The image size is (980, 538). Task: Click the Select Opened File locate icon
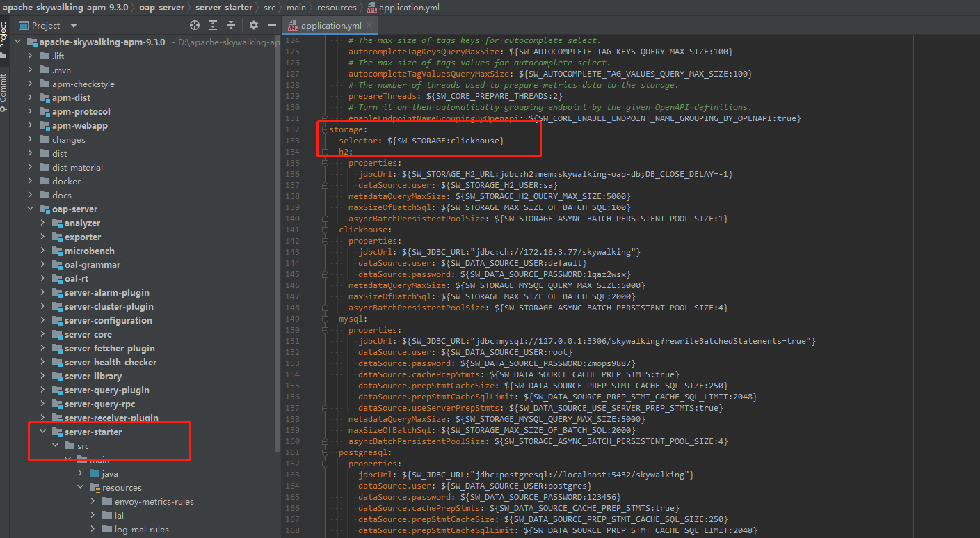pos(195,25)
